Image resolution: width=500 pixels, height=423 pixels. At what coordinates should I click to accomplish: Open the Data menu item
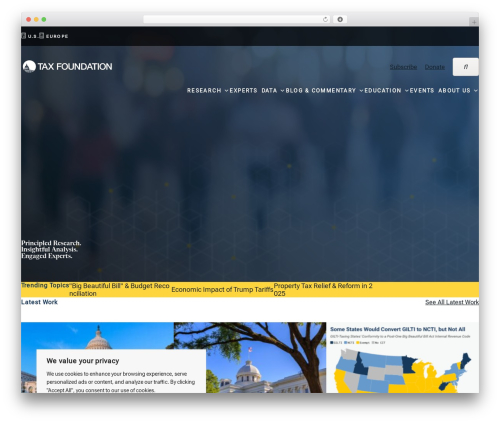pyautogui.click(x=269, y=91)
